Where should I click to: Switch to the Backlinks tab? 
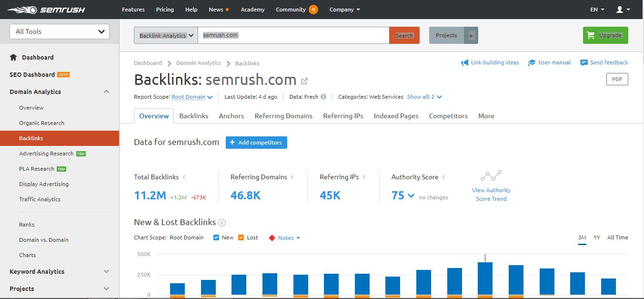point(194,116)
